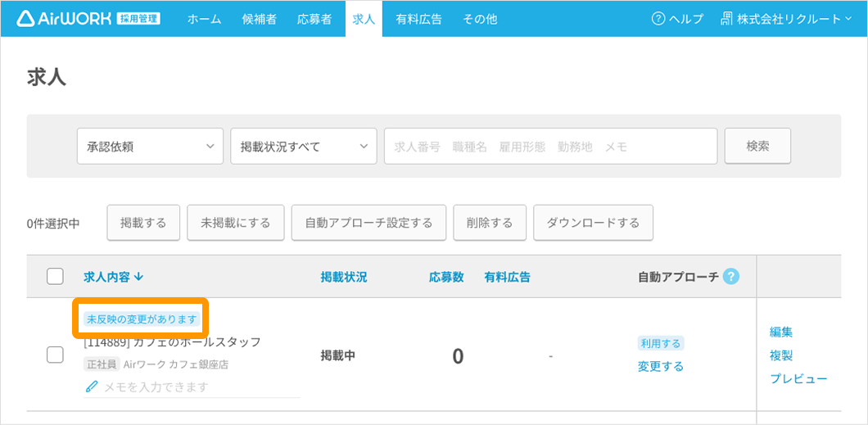The image size is (868, 425).
Task: Check the カフェのホールスタッフ row checkbox
Action: (x=55, y=355)
